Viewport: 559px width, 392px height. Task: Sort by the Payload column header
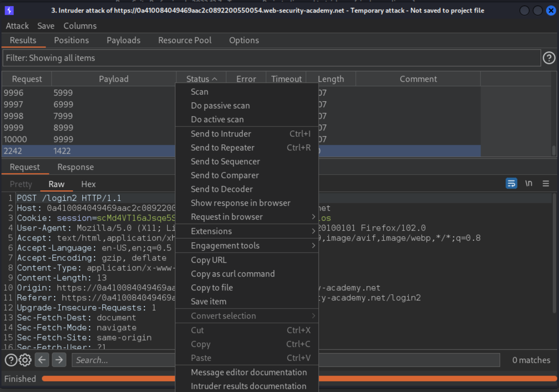[114, 79]
